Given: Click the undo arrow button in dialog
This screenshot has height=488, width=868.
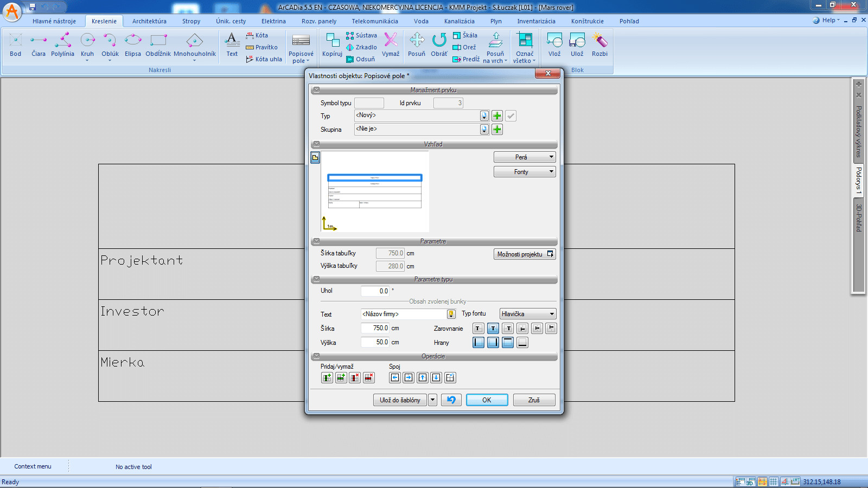Looking at the screenshot, I should (451, 400).
